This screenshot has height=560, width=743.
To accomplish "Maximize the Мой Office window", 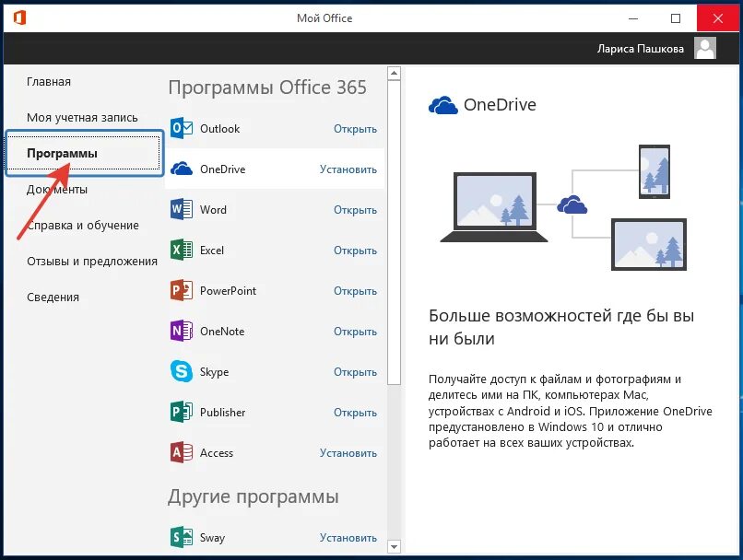I will [676, 18].
